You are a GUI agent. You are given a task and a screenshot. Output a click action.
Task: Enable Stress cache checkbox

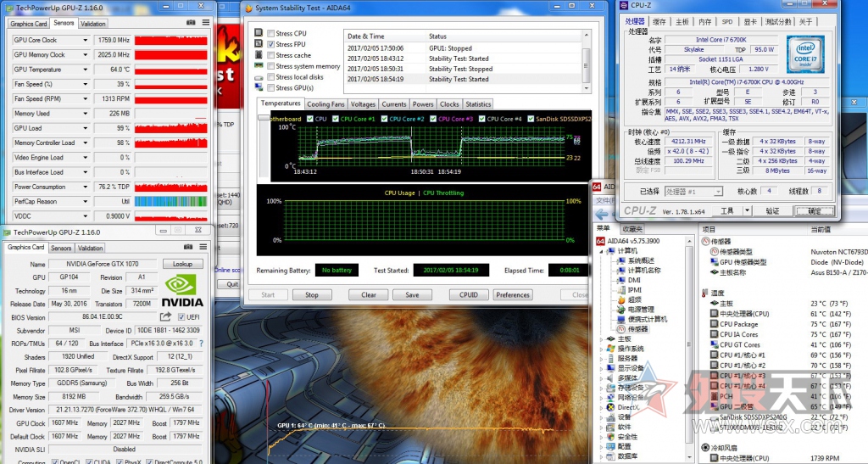click(271, 55)
